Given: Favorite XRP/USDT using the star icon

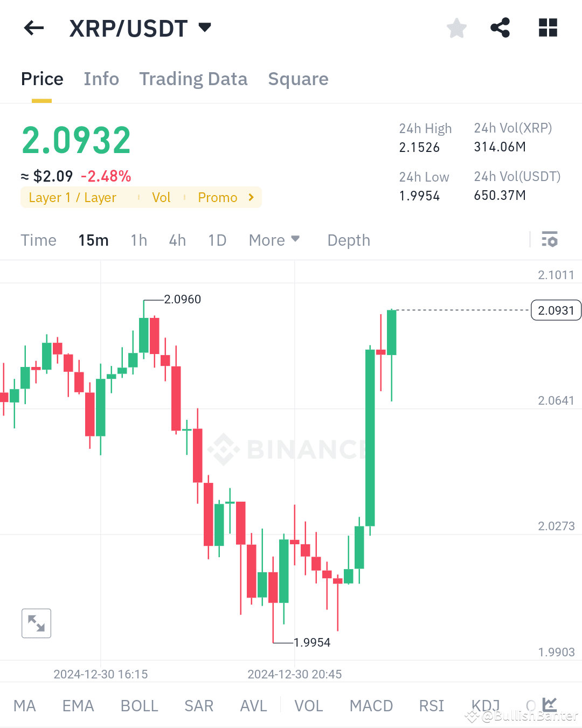Looking at the screenshot, I should coord(456,28).
